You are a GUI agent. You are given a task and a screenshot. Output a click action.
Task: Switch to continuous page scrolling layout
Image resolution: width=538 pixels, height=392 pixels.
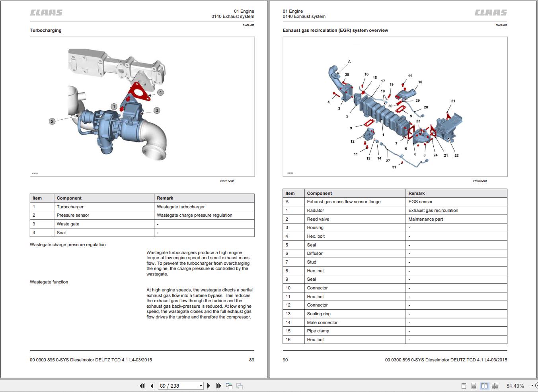click(474, 386)
